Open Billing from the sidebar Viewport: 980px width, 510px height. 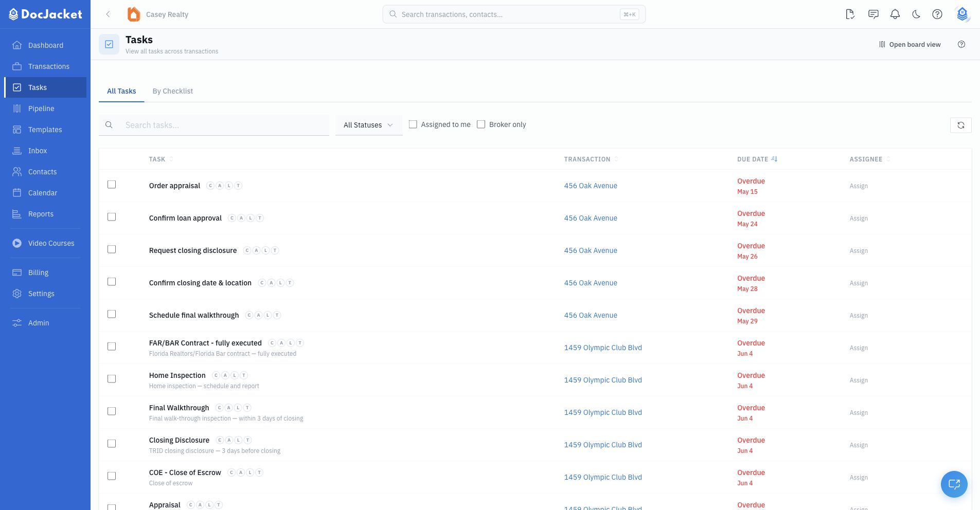tap(45, 272)
